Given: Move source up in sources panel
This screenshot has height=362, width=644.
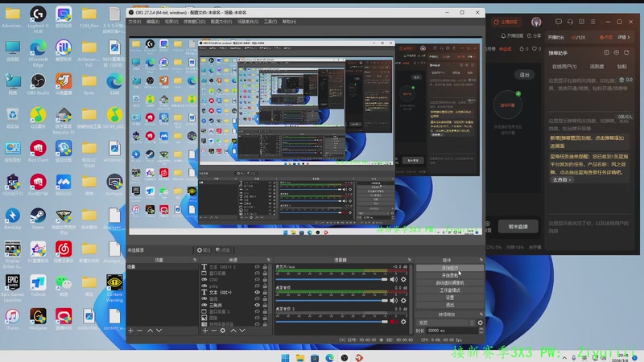Looking at the screenshot, I should tap(233, 331).
